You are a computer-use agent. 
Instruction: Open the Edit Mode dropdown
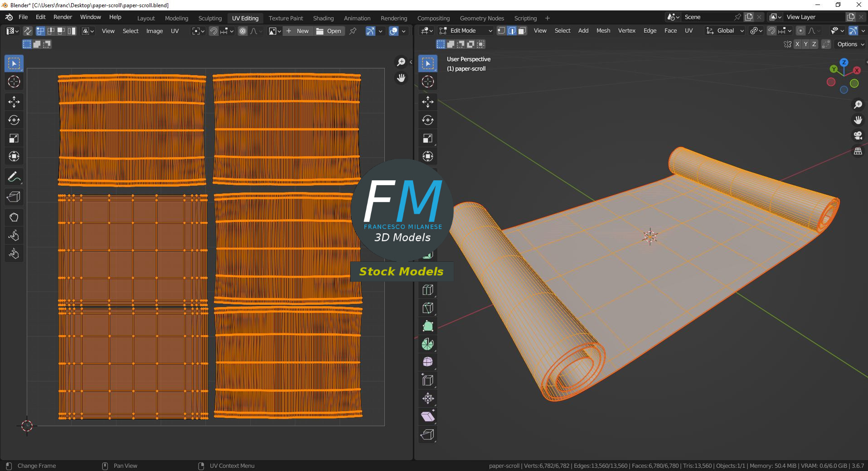(466, 31)
